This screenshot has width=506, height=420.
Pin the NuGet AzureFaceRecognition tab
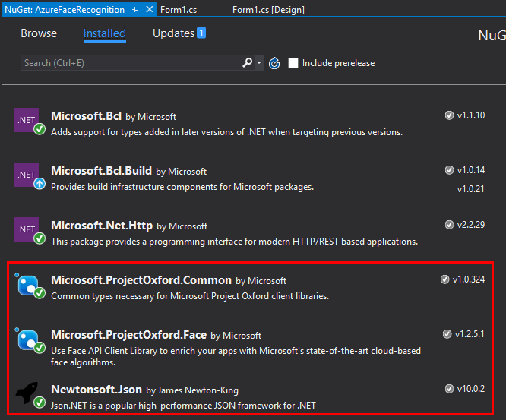135,10
